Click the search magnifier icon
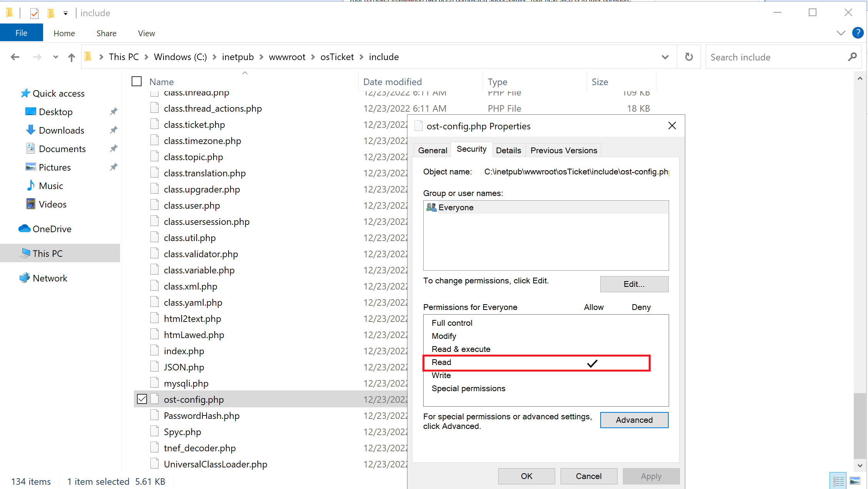Image resolution: width=868 pixels, height=489 pixels. point(852,57)
